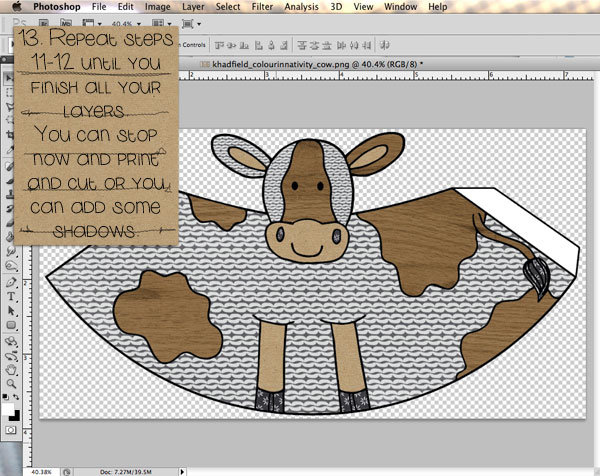Open the Edit menu
Screen dimensions: 600x476
point(126,7)
